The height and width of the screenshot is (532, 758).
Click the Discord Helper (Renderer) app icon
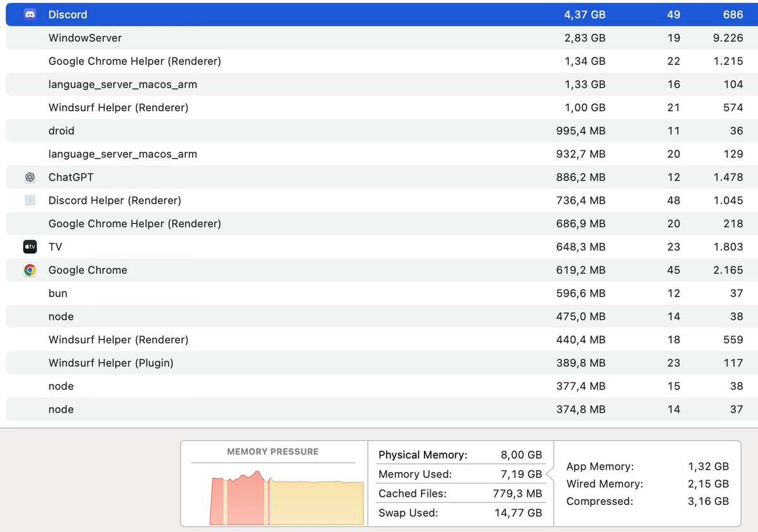[x=30, y=201]
